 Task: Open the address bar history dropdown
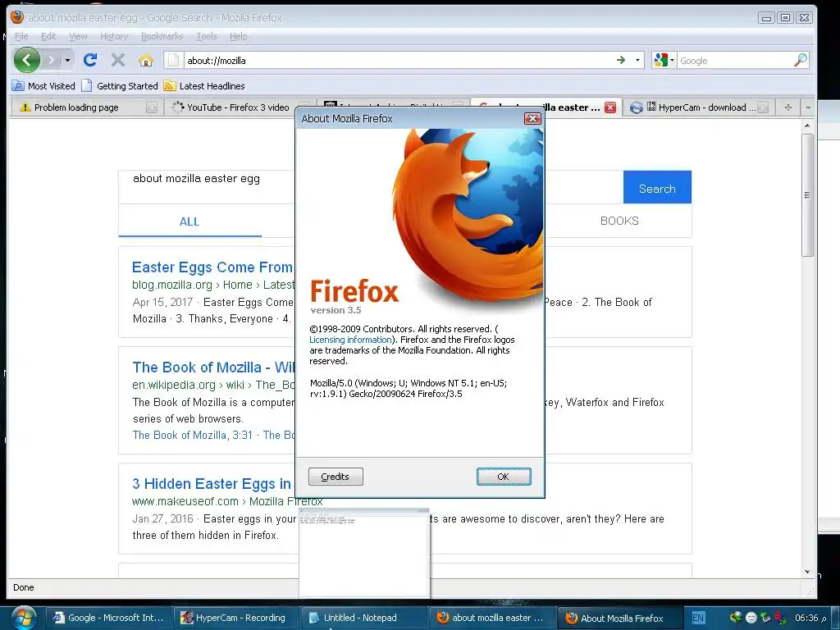[x=637, y=60]
